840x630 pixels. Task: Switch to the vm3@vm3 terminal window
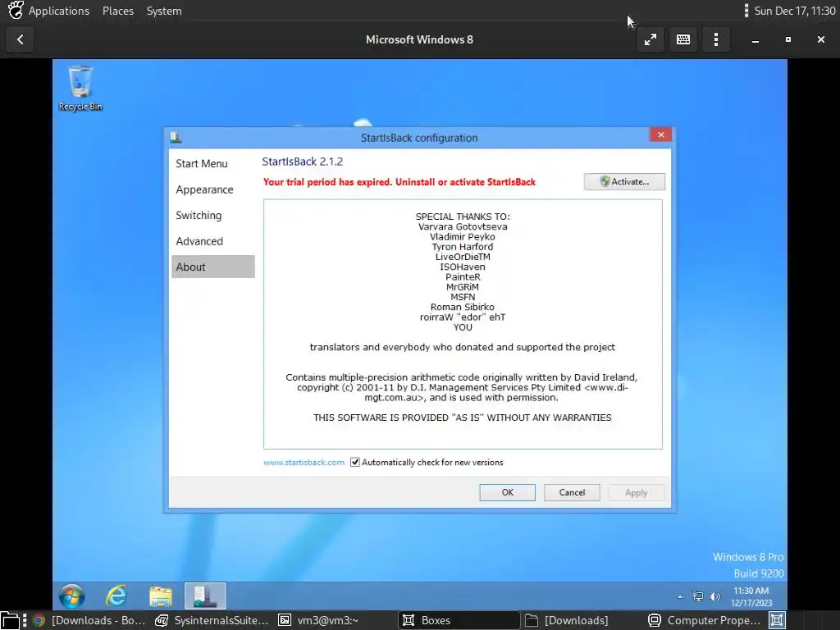[x=335, y=620]
